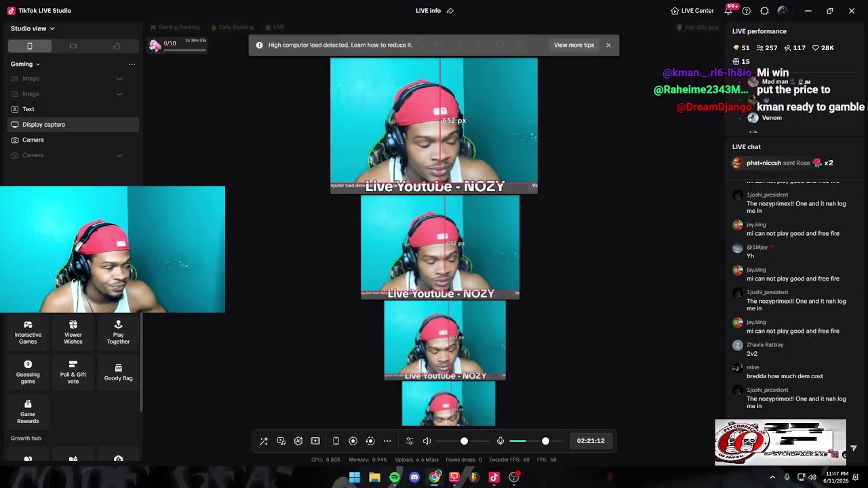Select landscape layout view

pos(73,46)
